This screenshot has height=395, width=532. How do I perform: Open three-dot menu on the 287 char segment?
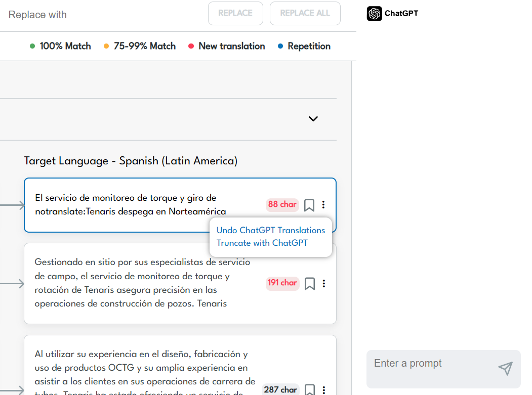(x=324, y=389)
